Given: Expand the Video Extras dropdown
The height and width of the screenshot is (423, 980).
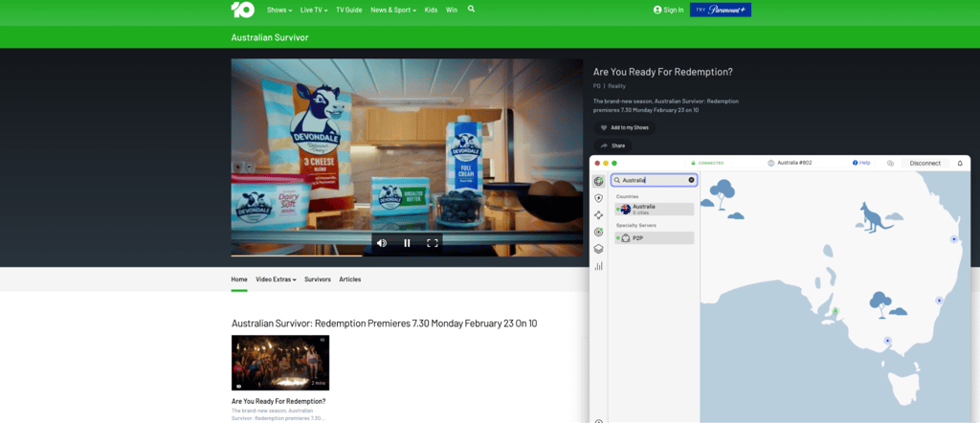Looking at the screenshot, I should pyautogui.click(x=276, y=279).
